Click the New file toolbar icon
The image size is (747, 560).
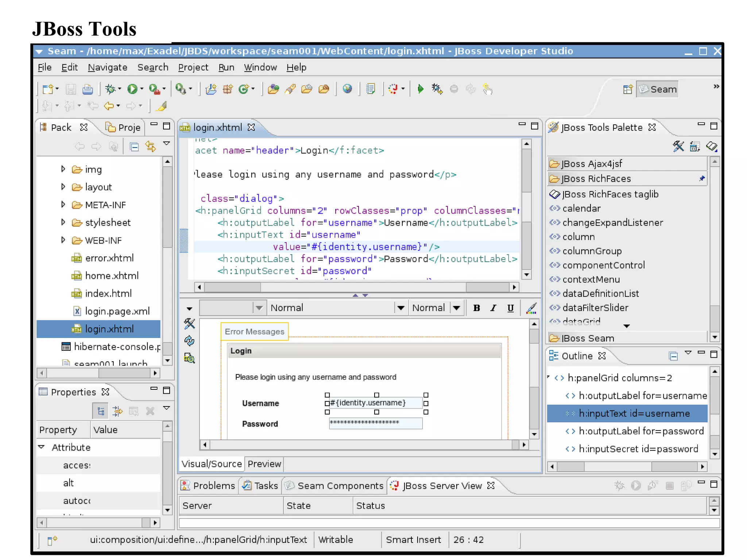click(48, 89)
